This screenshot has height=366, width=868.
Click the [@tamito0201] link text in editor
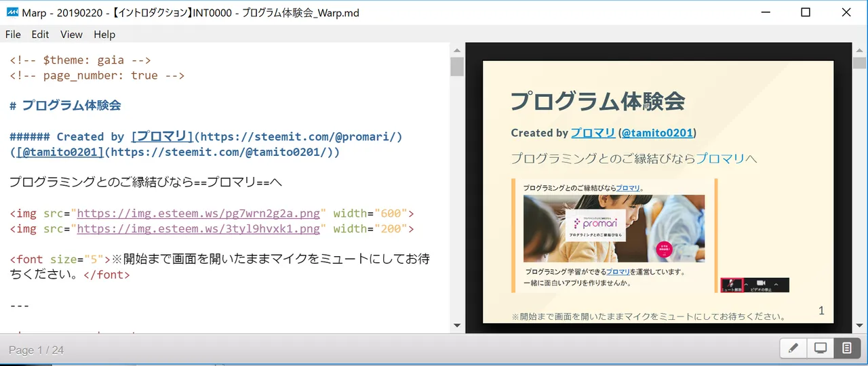coord(60,152)
